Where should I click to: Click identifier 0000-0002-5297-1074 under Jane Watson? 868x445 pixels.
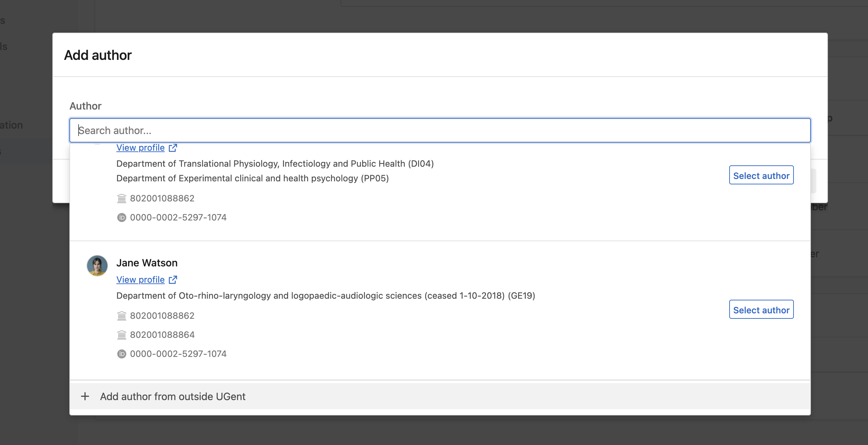pyautogui.click(x=178, y=354)
